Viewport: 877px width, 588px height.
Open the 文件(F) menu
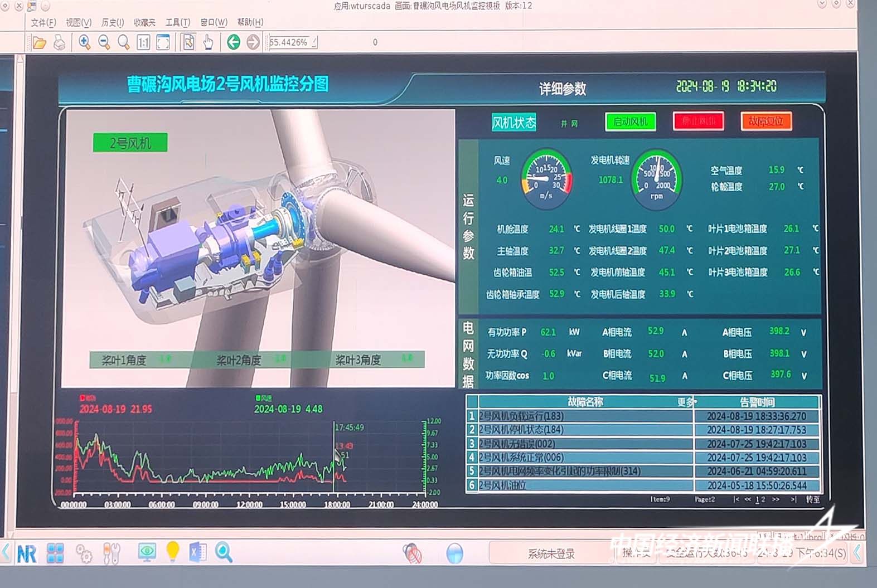click(43, 22)
